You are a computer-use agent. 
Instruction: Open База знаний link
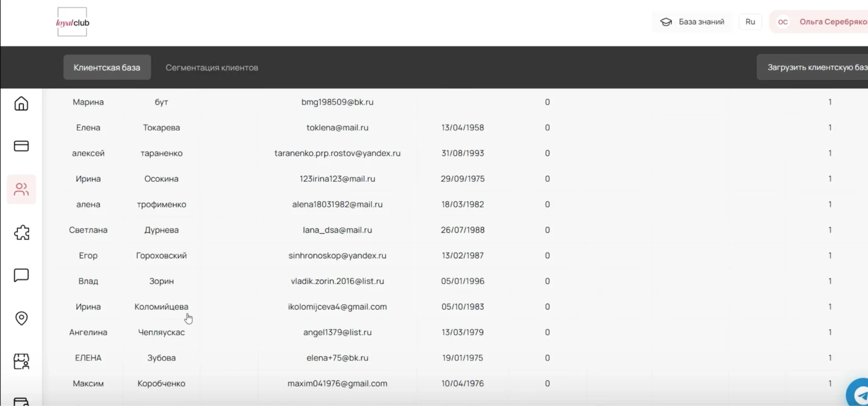coord(701,22)
